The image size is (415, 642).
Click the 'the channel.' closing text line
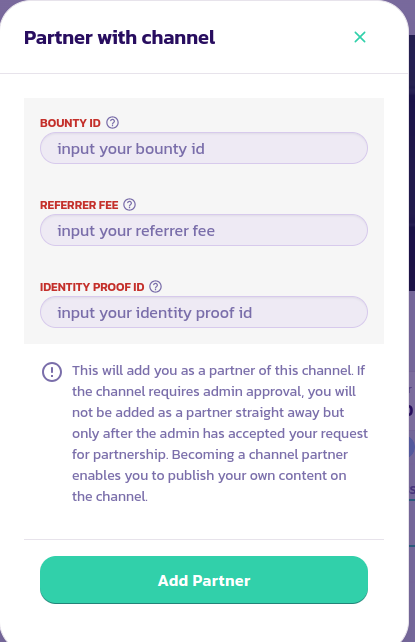[x=110, y=497]
